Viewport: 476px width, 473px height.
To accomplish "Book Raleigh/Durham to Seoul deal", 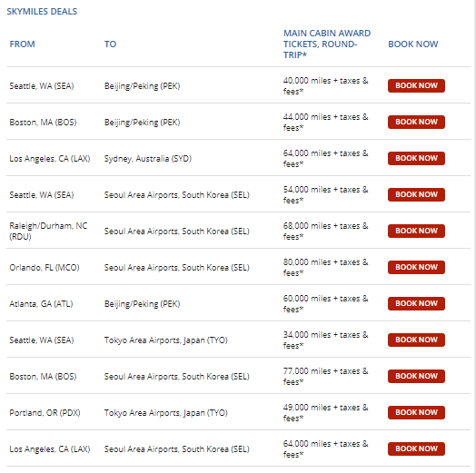I will pyautogui.click(x=416, y=231).
